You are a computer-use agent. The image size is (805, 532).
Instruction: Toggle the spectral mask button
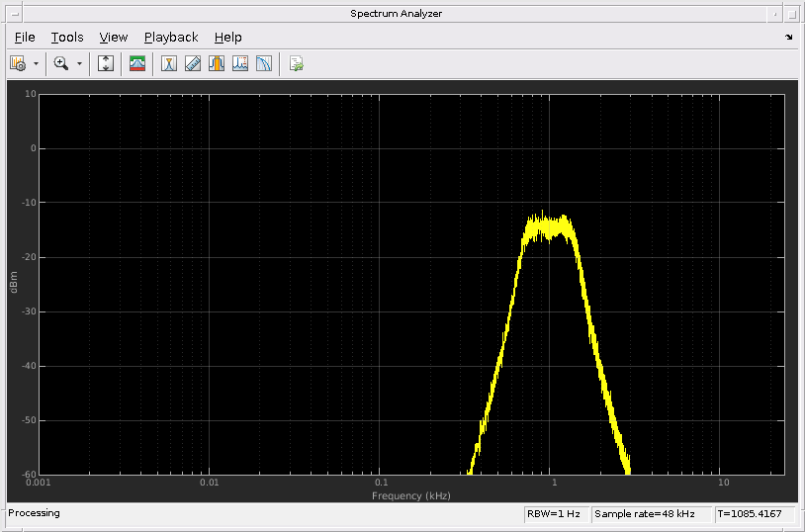click(137, 63)
